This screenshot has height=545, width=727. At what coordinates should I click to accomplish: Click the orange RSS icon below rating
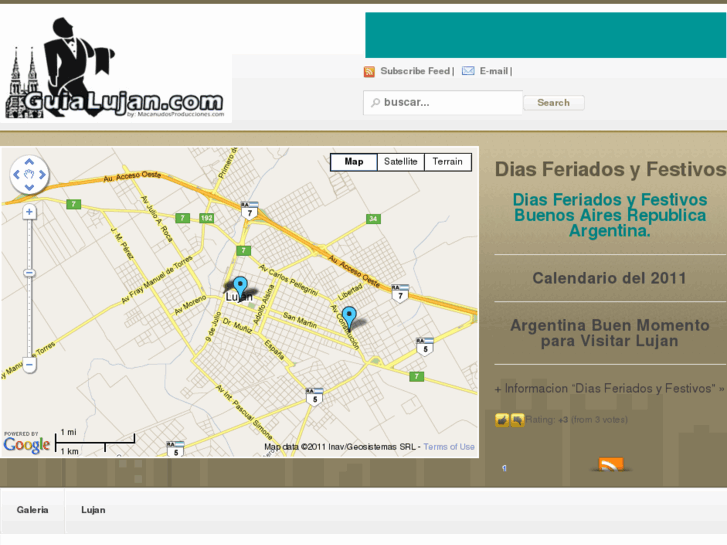pyautogui.click(x=611, y=464)
